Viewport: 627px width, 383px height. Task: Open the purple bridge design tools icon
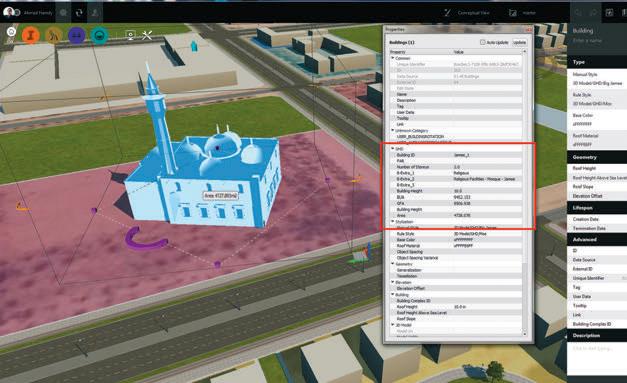pyautogui.click(x=76, y=35)
